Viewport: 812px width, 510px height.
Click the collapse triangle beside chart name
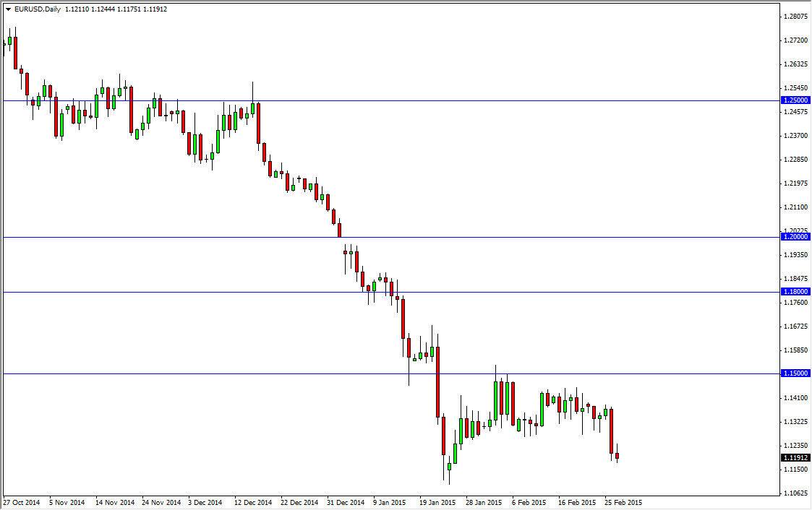(7, 10)
